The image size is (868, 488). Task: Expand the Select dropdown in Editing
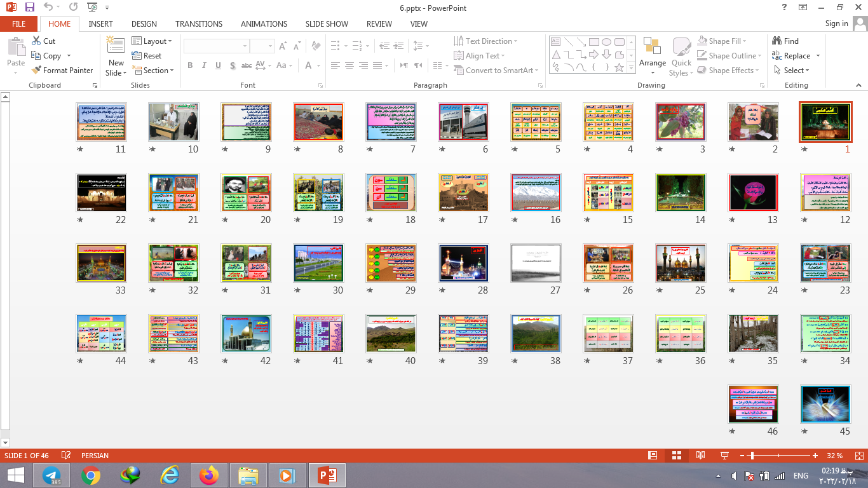pyautogui.click(x=792, y=71)
